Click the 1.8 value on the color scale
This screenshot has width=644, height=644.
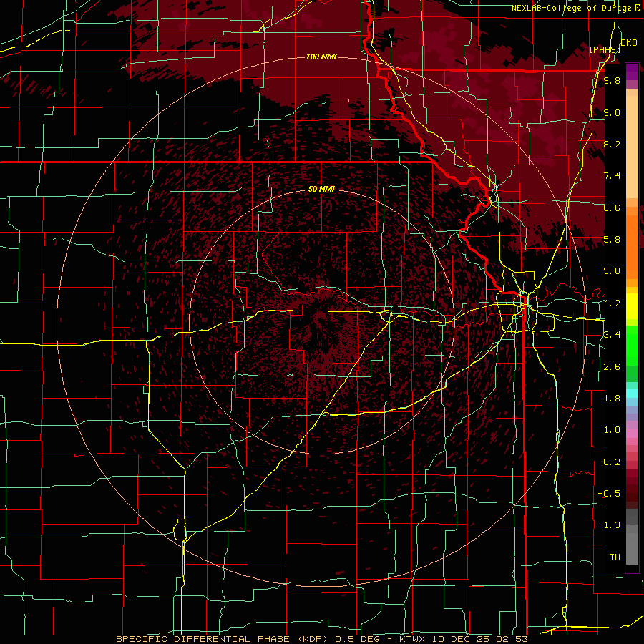tap(612, 399)
